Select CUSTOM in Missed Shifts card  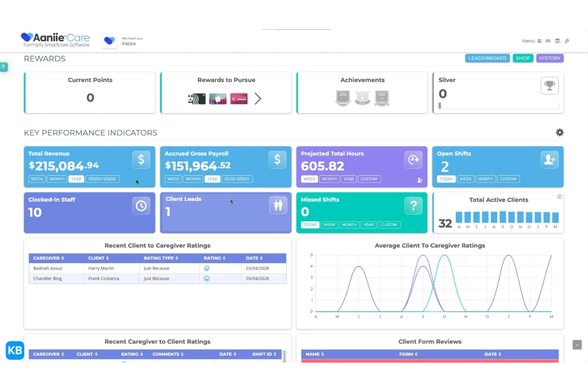tap(389, 225)
